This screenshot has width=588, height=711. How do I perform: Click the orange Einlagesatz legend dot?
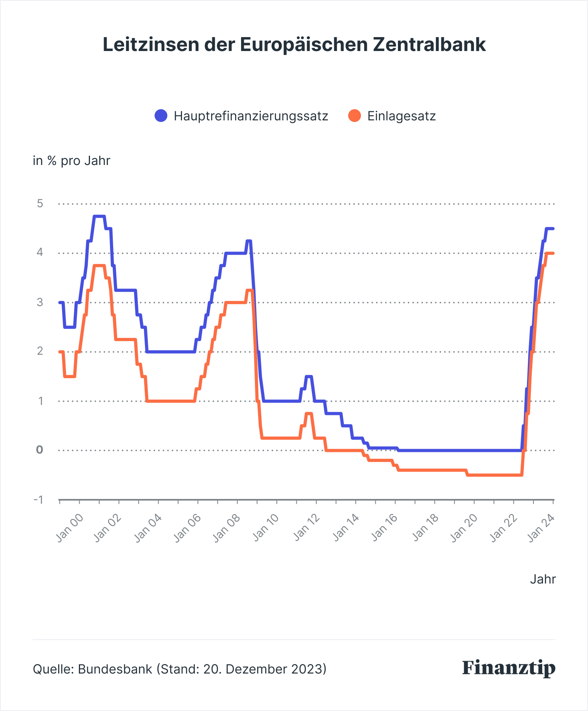(x=354, y=116)
